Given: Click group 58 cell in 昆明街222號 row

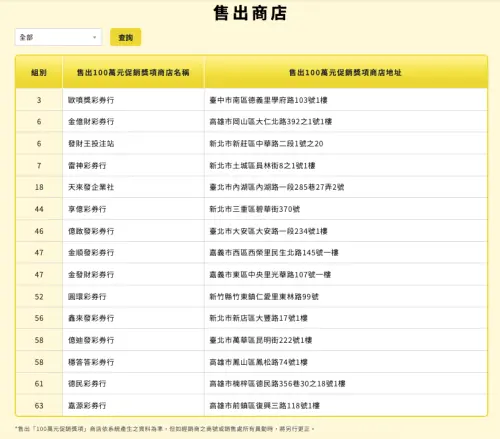Looking at the screenshot, I should (39, 340).
